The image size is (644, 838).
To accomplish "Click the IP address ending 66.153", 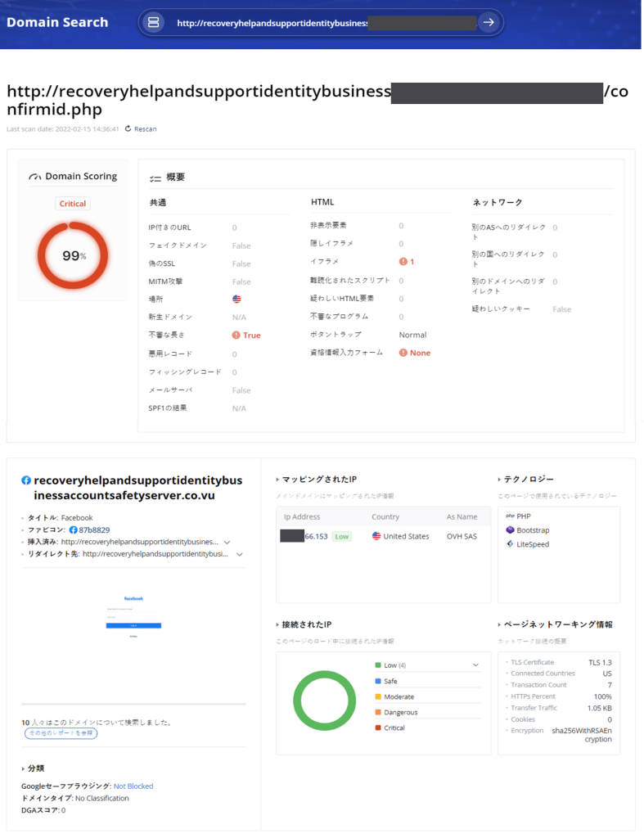I will coord(304,536).
